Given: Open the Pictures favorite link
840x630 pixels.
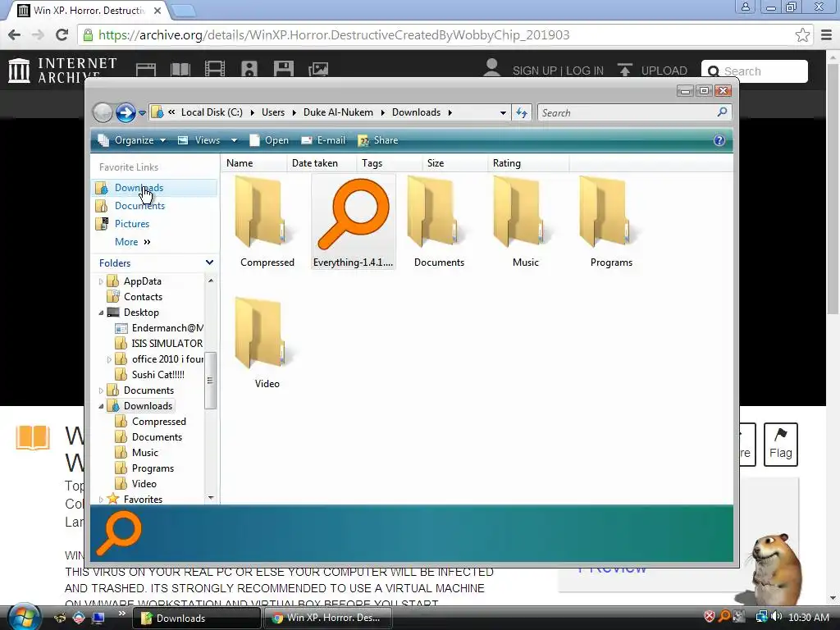Looking at the screenshot, I should pos(132,224).
